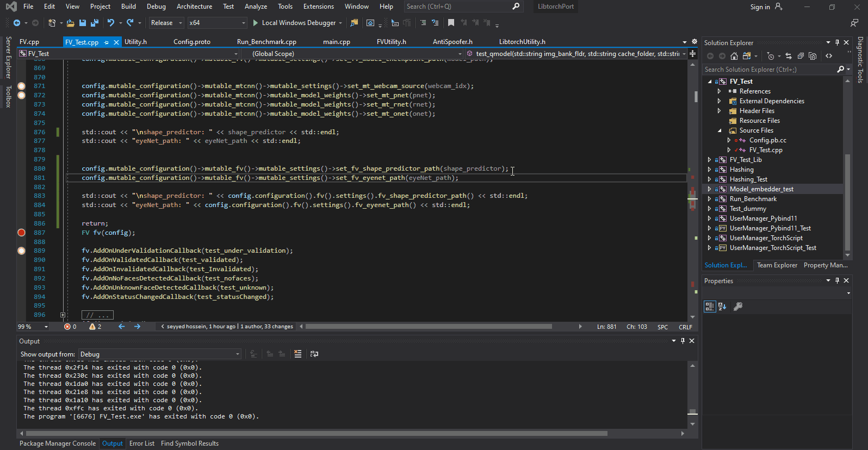Click the Live Share icon at top right
Screen dimensions: 868x450
coord(854,23)
